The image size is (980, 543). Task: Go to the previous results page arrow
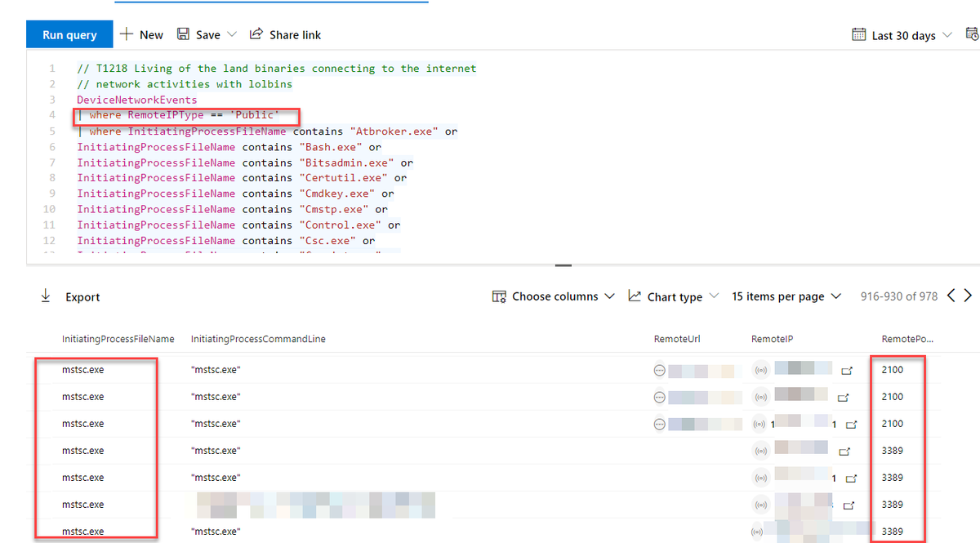pyautogui.click(x=951, y=296)
